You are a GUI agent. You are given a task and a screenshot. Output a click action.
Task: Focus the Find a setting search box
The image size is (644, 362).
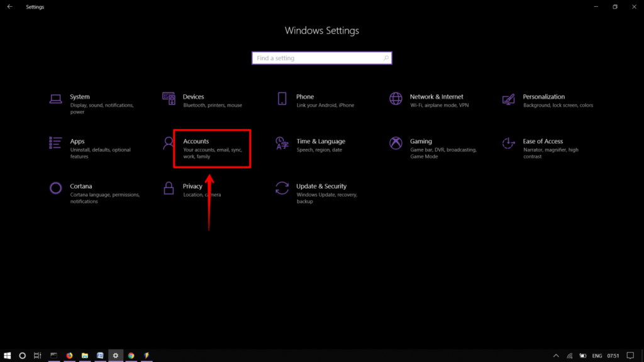point(321,58)
